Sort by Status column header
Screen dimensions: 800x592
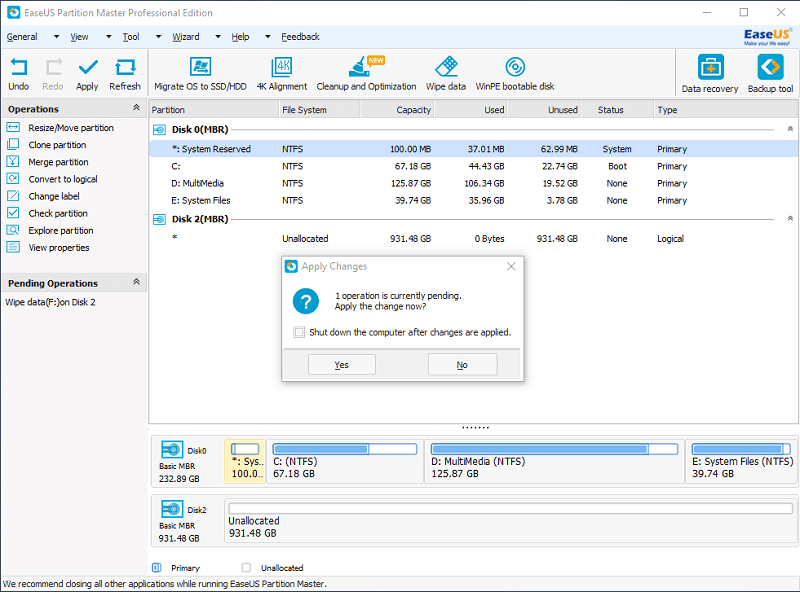[617, 110]
